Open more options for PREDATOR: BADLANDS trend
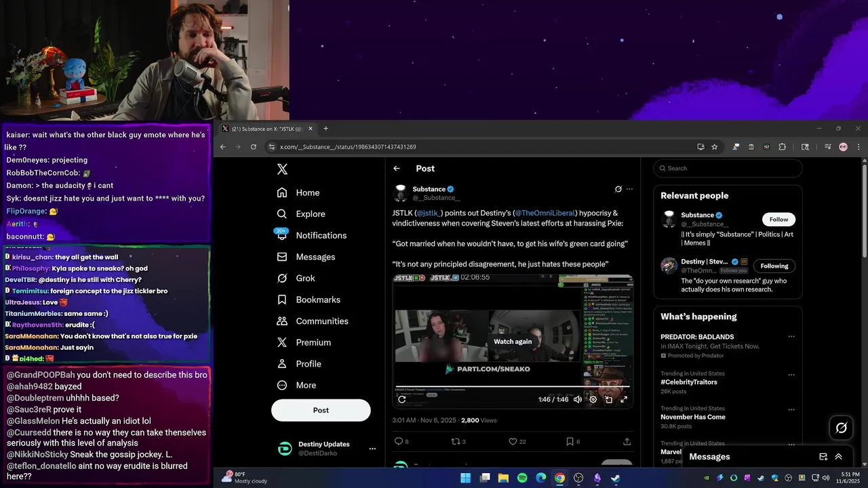Screen dimensions: 868x488 [x=791, y=337]
